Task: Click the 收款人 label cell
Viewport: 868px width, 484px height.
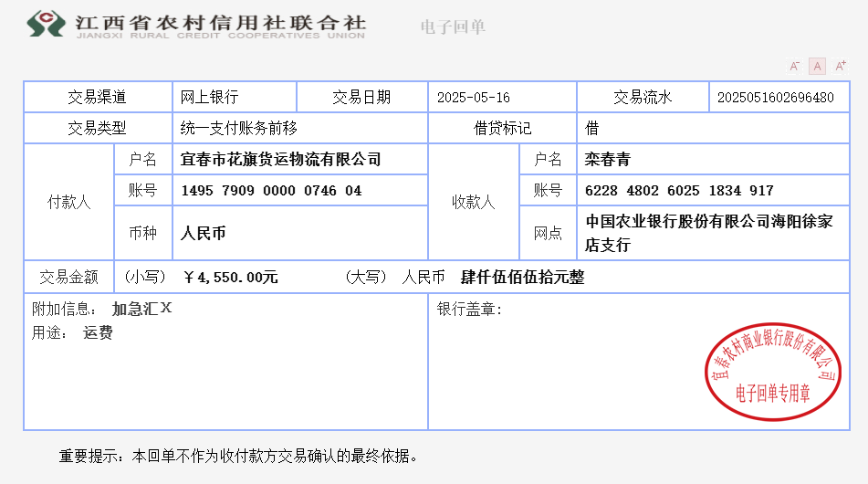Action: coord(474,202)
